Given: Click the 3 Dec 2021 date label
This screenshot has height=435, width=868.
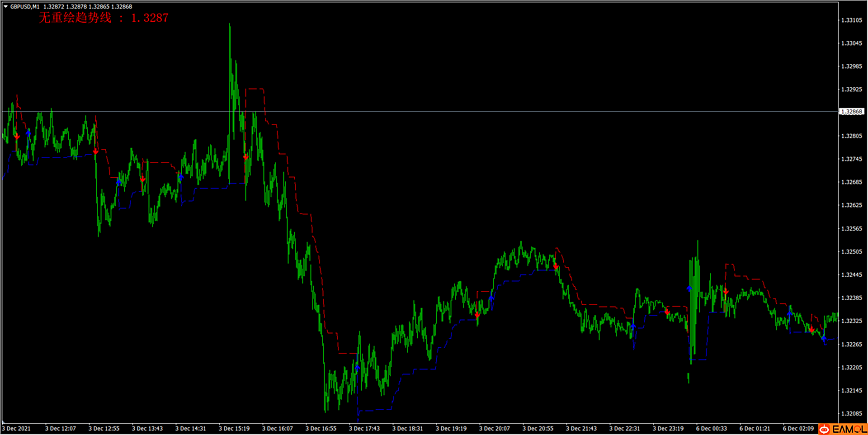Looking at the screenshot, I should 16,429.
